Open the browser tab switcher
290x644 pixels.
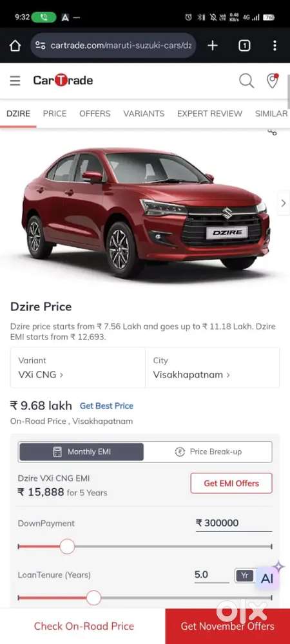click(x=244, y=46)
